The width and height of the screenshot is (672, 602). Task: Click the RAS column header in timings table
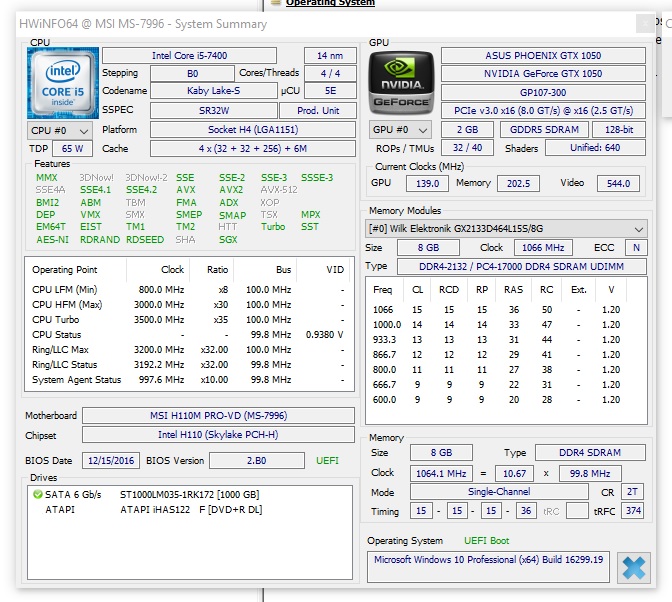point(513,290)
